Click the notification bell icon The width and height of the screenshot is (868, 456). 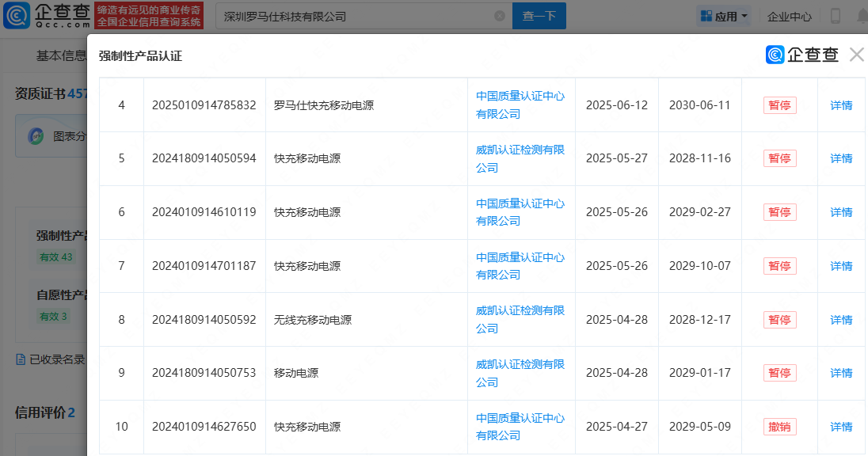click(x=863, y=15)
